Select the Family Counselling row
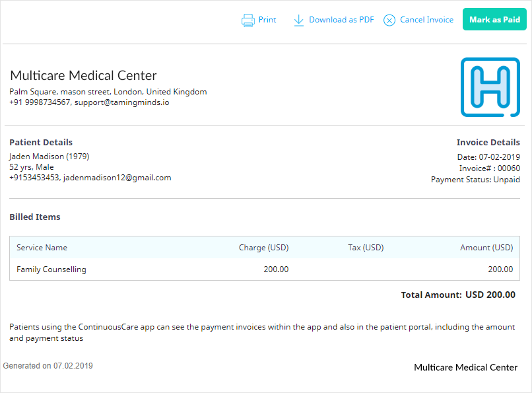The width and height of the screenshot is (532, 393). tap(265, 269)
